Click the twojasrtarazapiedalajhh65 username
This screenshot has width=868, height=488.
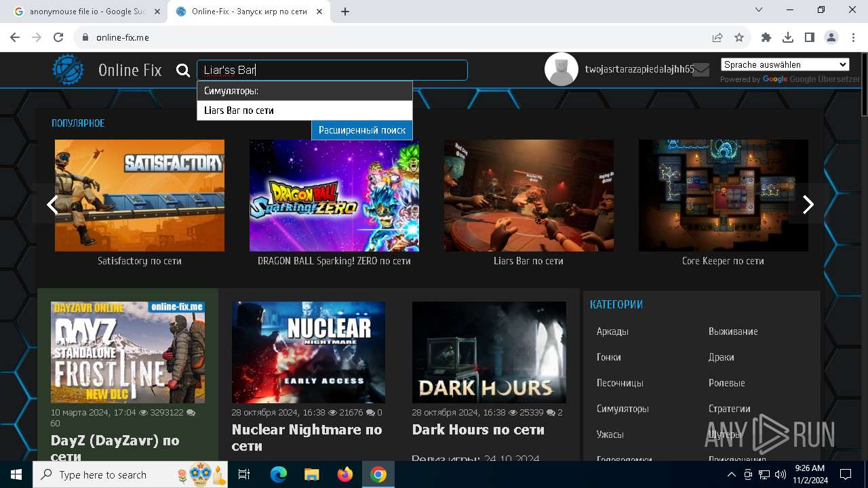(x=639, y=69)
